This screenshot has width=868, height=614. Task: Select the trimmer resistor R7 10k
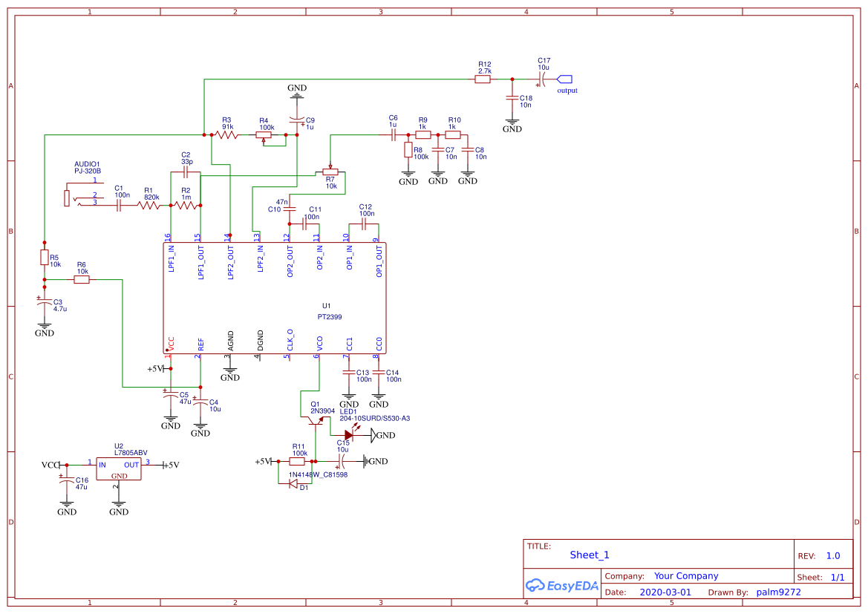[331, 172]
